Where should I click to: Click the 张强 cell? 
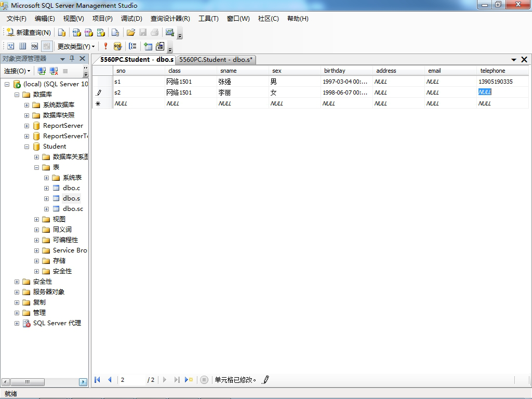pos(243,82)
